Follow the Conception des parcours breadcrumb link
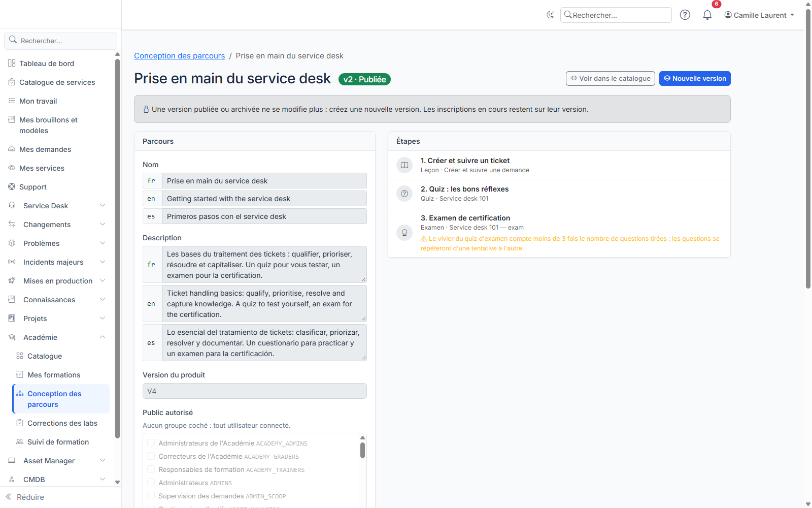 point(179,56)
